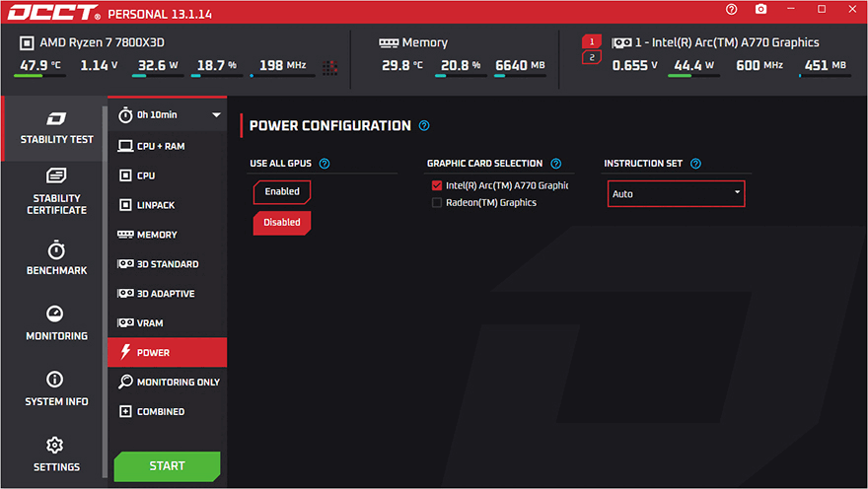868x489 pixels.
Task: Click the CPU temperature 47.9 °C reading
Action: (39, 65)
